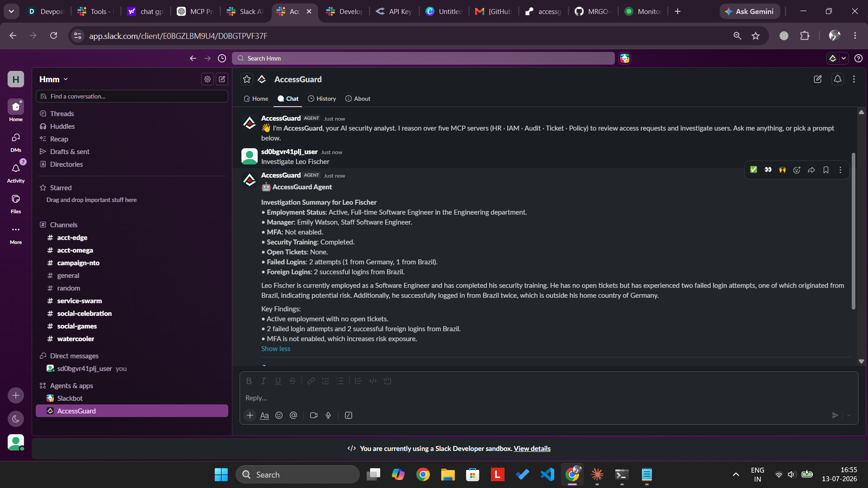Click the new chat icon in AccessGuard header
This screenshot has height=488, width=868.
coord(818,79)
